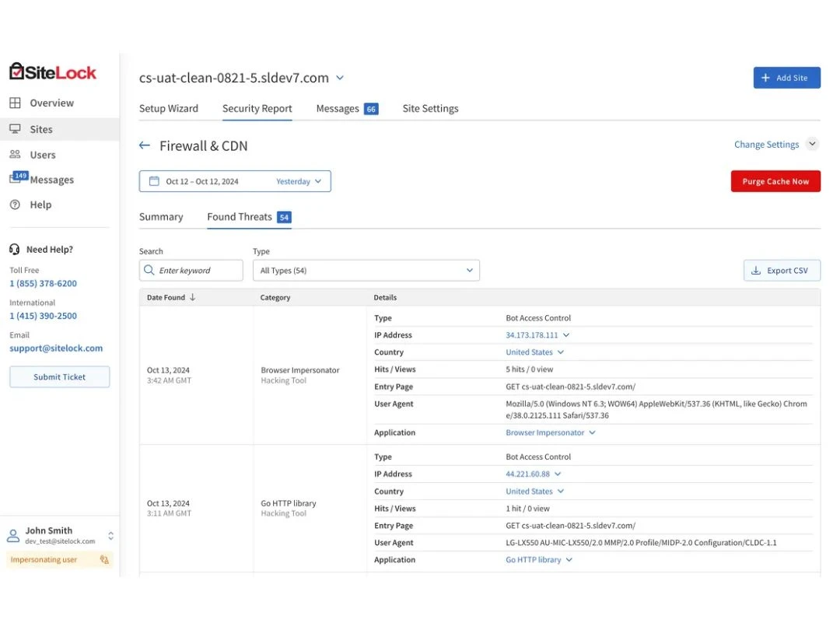Focus the Enter keyword search field
The image size is (840, 630).
pyautogui.click(x=191, y=271)
